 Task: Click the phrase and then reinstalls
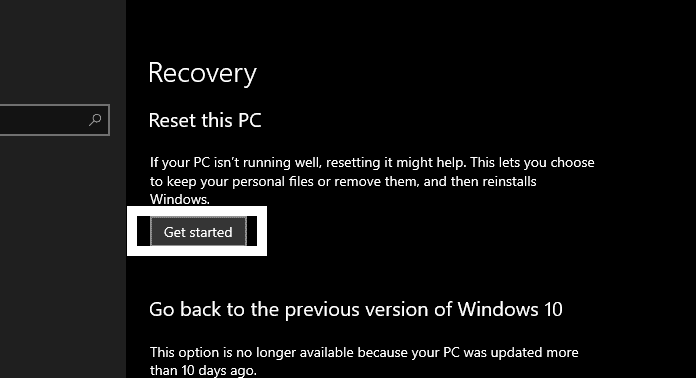(x=480, y=181)
